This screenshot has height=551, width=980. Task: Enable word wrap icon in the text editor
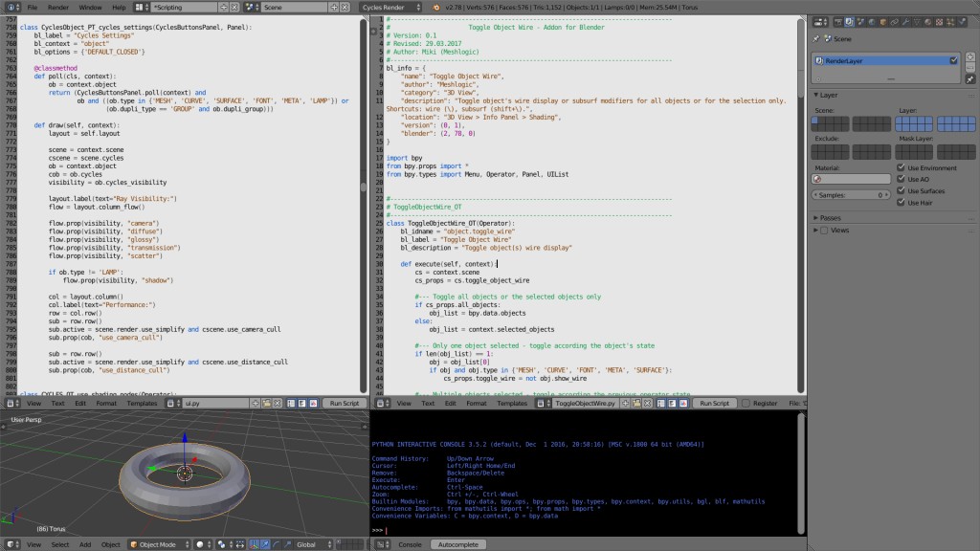(673, 403)
